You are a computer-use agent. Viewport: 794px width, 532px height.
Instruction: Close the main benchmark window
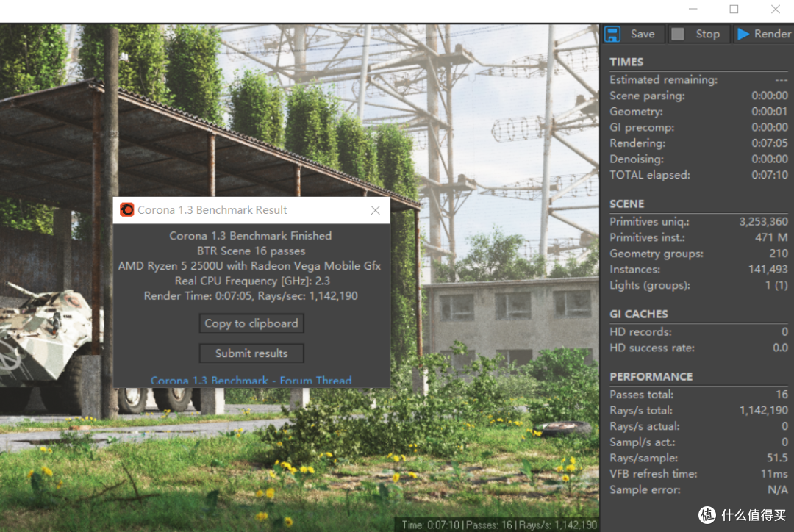point(776,9)
